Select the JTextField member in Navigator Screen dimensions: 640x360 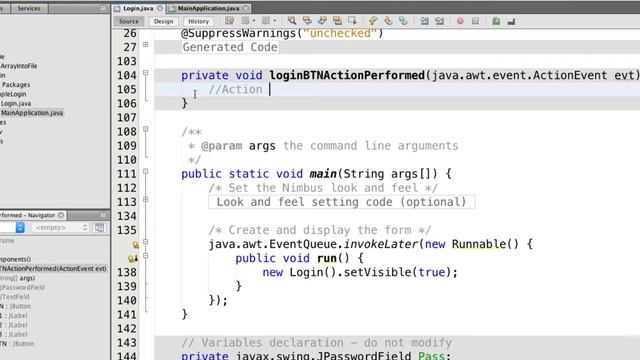click(x=15, y=297)
